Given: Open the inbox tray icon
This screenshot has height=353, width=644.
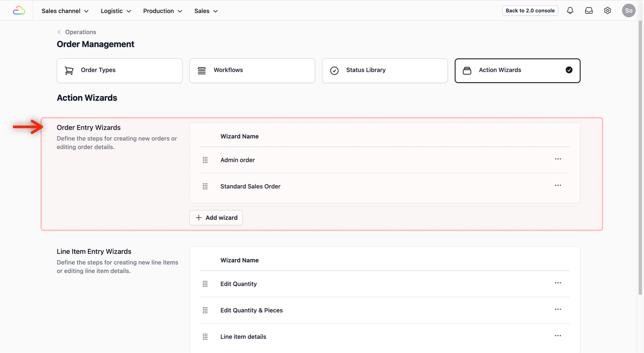Looking at the screenshot, I should click(x=589, y=11).
